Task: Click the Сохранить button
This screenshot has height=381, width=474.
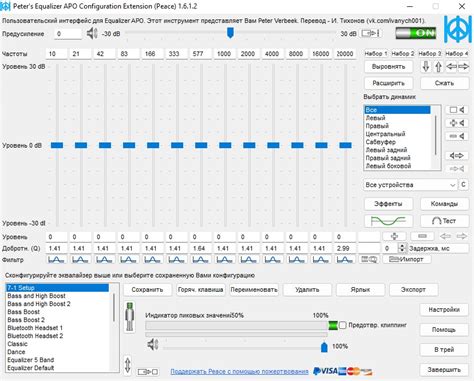Action: coord(147,290)
